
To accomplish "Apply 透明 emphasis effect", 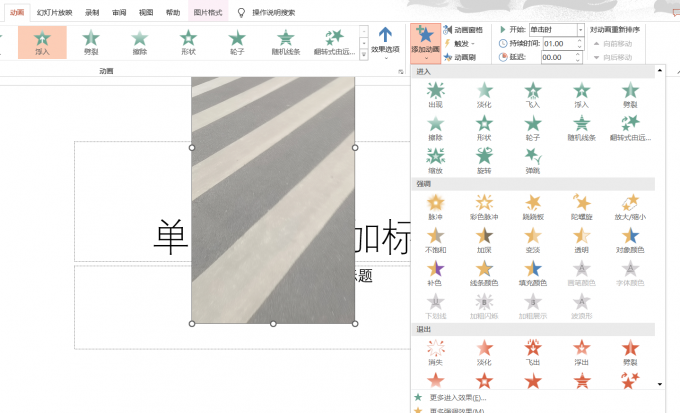I will click(581, 240).
